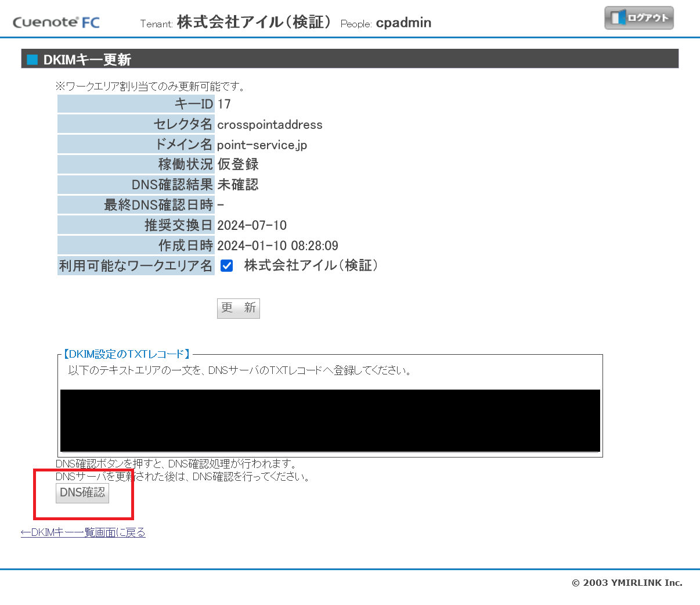Select the ログアウト button in the top corner
This screenshot has height=605, width=700.
(x=638, y=17)
